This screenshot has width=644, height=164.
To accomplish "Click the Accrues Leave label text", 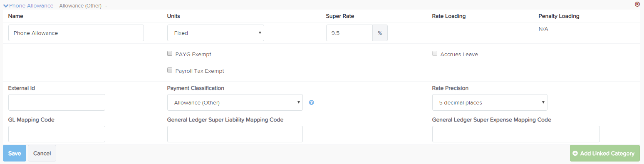I will coord(459,54).
